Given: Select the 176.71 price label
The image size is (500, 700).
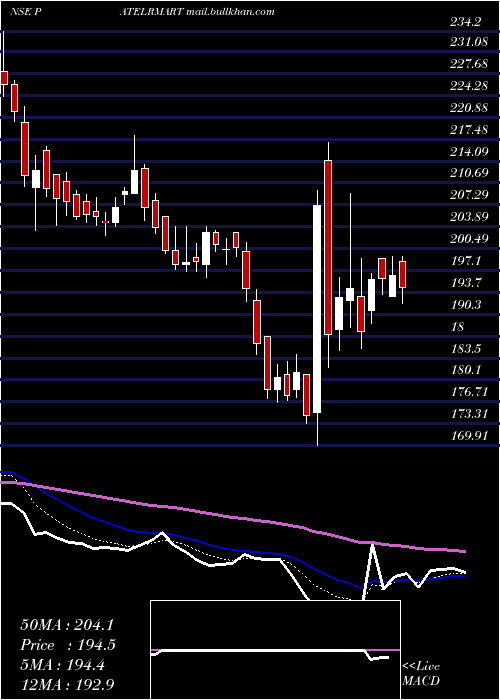Looking at the screenshot, I should coord(468,392).
